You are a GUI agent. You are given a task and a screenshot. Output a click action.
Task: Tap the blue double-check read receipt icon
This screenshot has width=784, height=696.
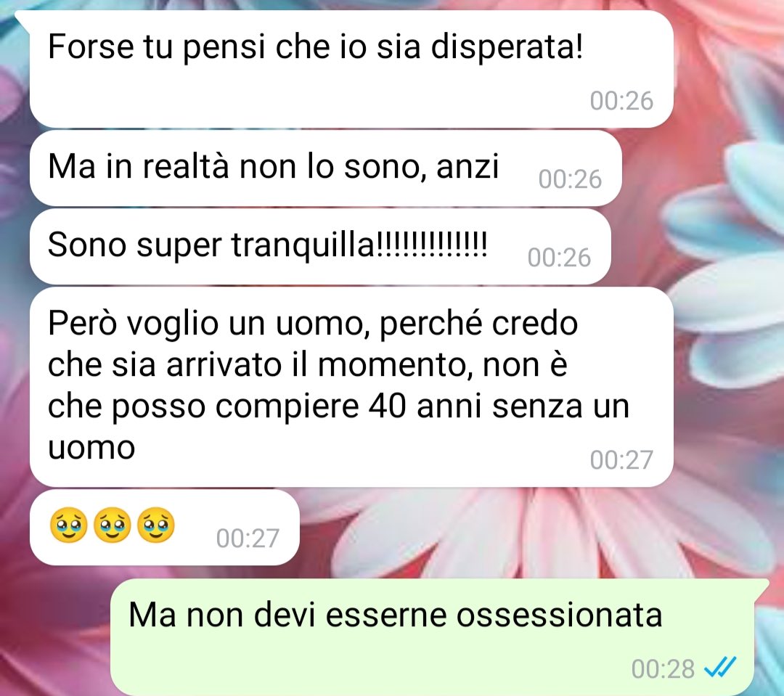720,667
